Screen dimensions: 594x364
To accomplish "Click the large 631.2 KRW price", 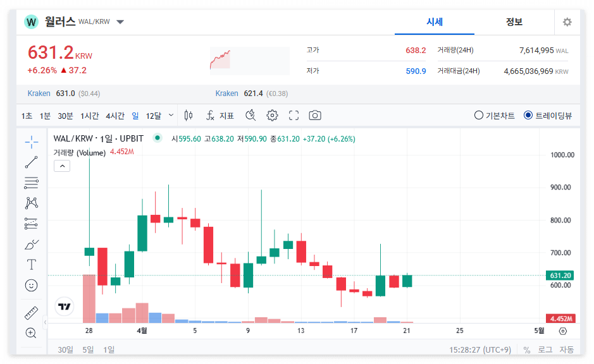I will (x=60, y=52).
